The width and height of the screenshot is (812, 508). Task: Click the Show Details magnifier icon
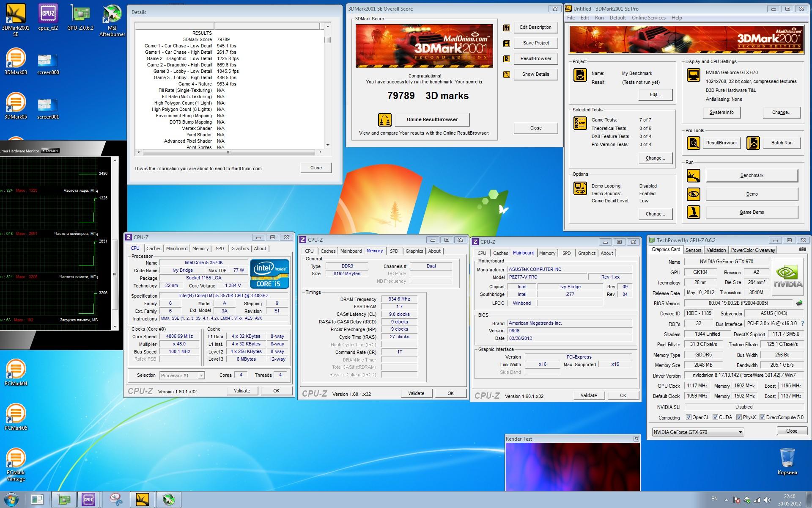pyautogui.click(x=507, y=75)
